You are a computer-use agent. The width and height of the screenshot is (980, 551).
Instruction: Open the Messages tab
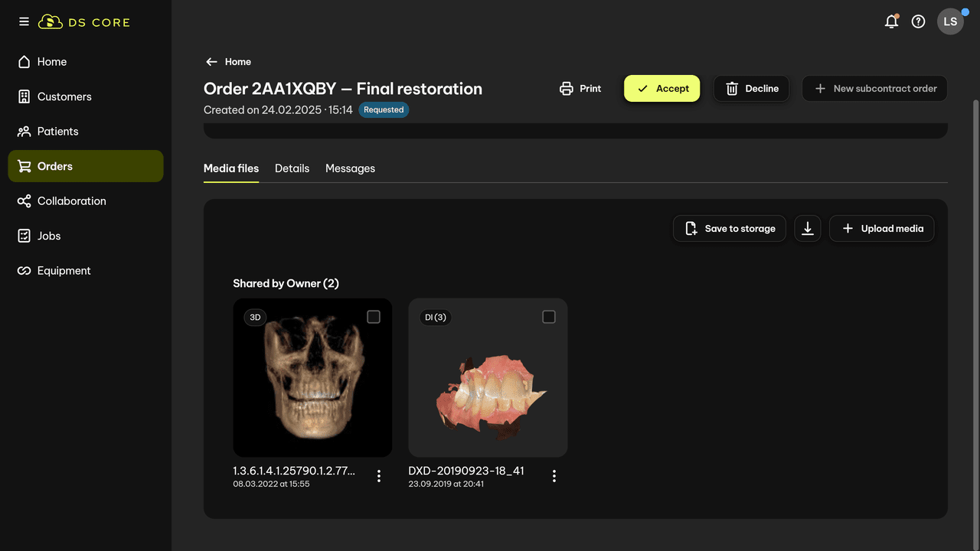pos(350,168)
